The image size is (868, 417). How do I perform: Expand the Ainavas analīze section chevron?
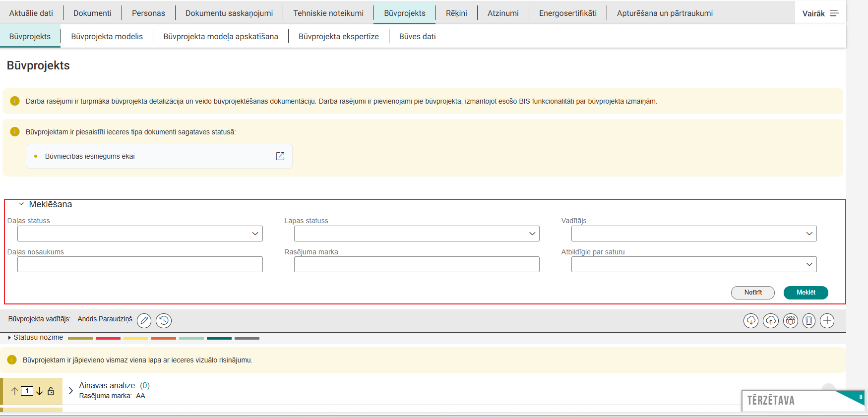(x=71, y=391)
